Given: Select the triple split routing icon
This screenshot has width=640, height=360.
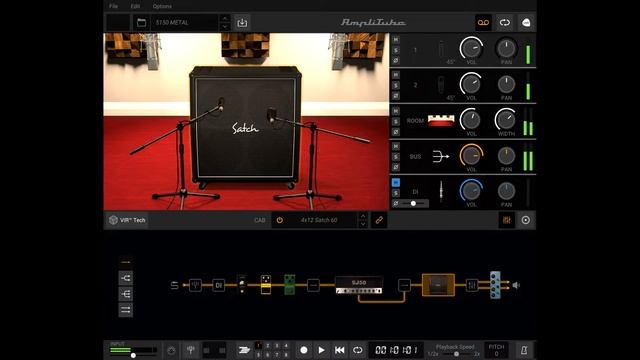Looking at the screenshot, I should (126, 294).
